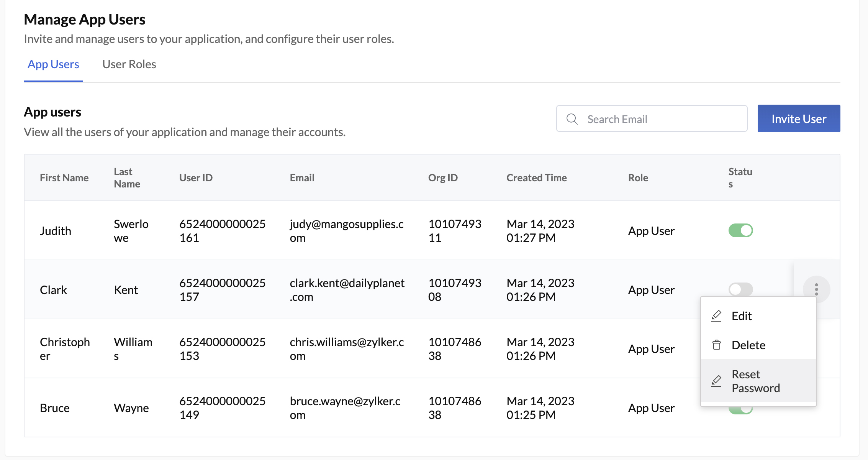
Task: Pick Reset Password in the context menu
Action: pyautogui.click(x=755, y=381)
